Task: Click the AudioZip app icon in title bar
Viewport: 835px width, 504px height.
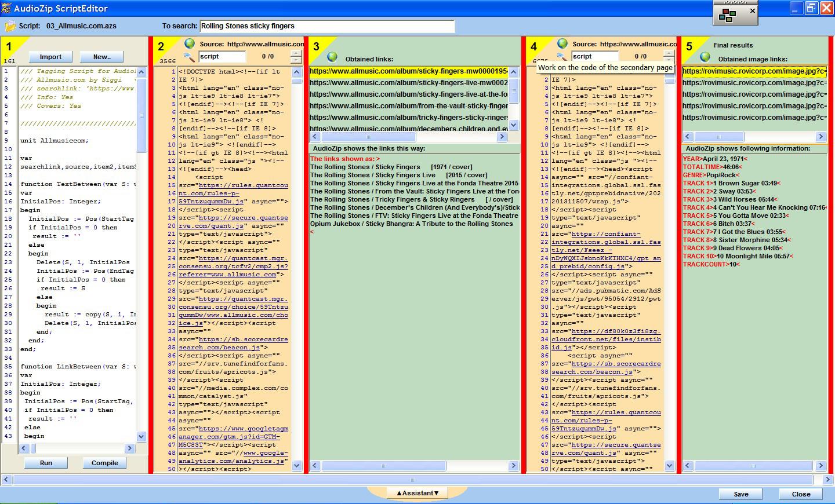Action: pos(5,8)
